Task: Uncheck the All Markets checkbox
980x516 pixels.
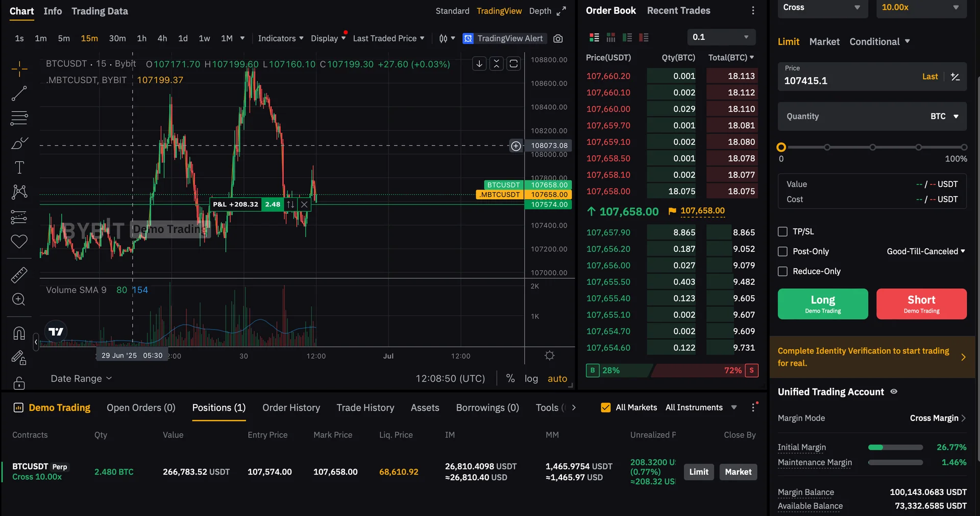Action: click(x=606, y=408)
